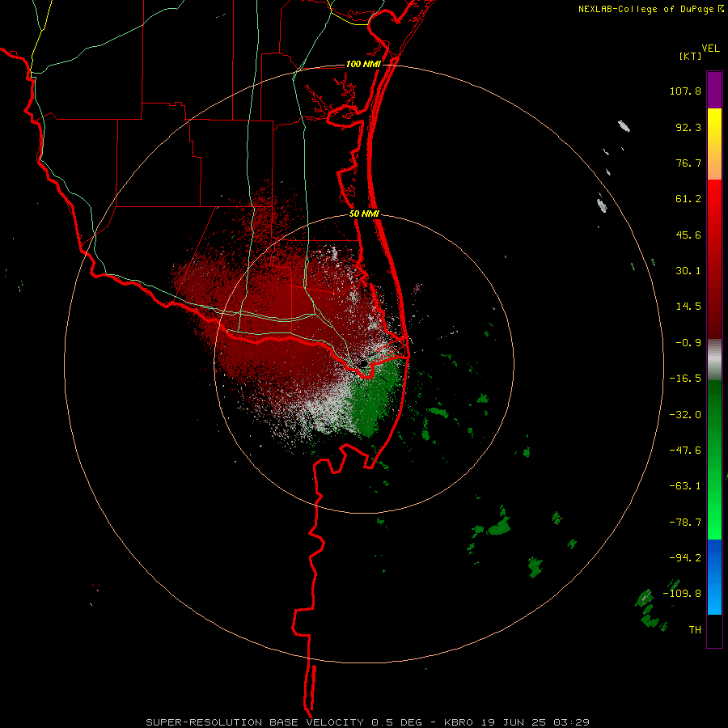Select the 92.3 velocity scale value
This screenshot has height=728, width=728.
tap(688, 127)
